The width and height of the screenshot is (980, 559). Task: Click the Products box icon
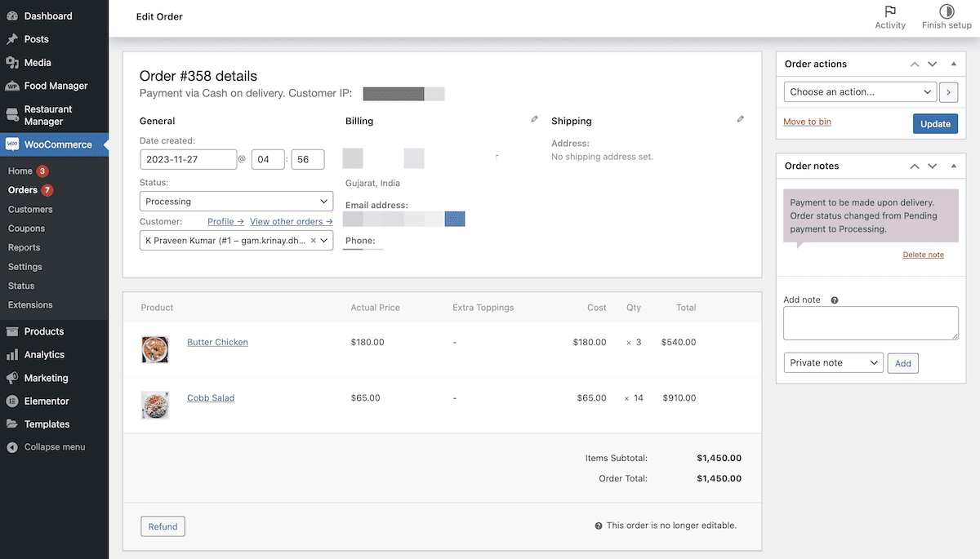pyautogui.click(x=12, y=331)
